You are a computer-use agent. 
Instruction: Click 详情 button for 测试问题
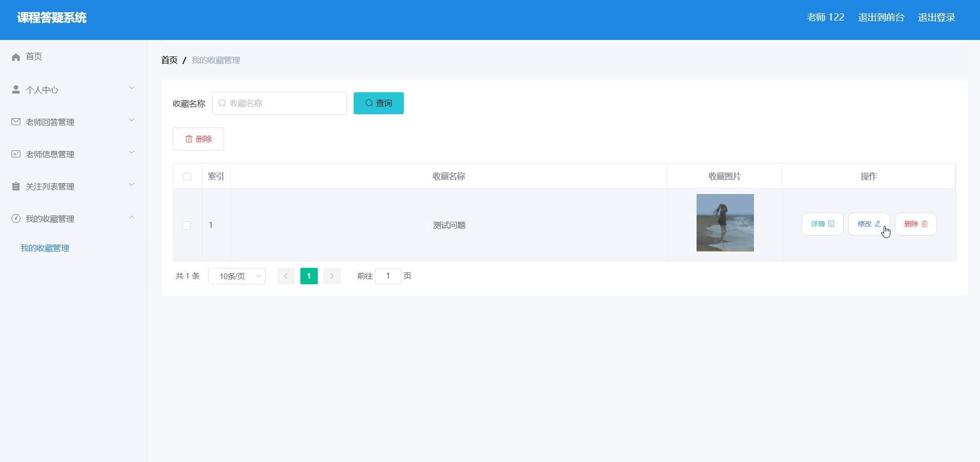point(822,224)
